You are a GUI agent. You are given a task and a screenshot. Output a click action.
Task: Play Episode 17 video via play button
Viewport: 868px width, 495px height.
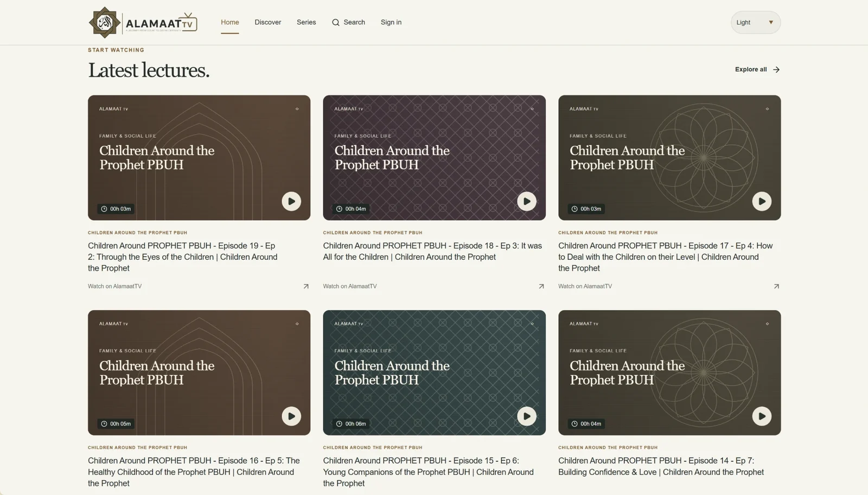[x=762, y=201]
